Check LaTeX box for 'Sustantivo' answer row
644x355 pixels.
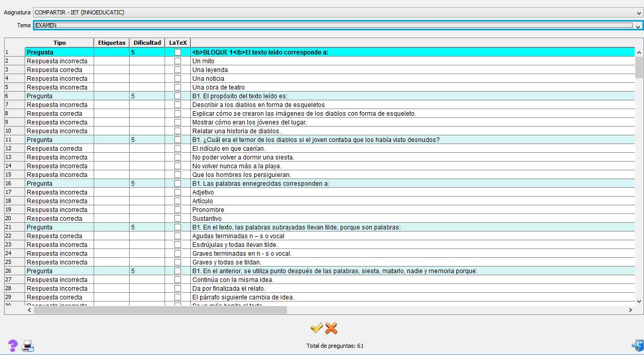pyautogui.click(x=177, y=219)
